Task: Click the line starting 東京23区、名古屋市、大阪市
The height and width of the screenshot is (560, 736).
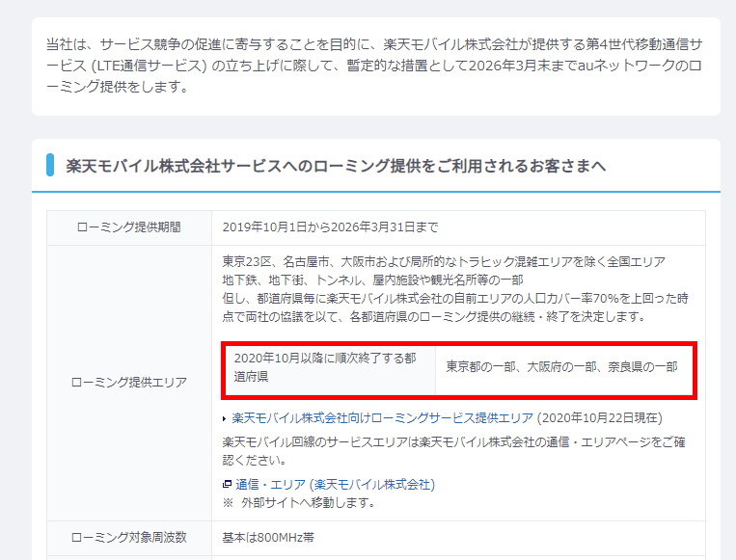Action: (443, 262)
